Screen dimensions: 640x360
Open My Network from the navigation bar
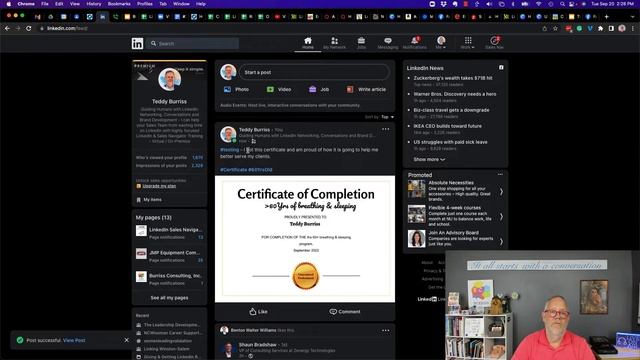pos(334,43)
